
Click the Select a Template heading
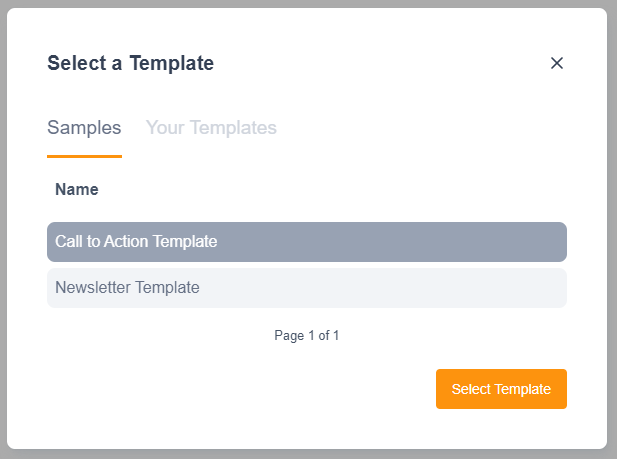(x=131, y=64)
